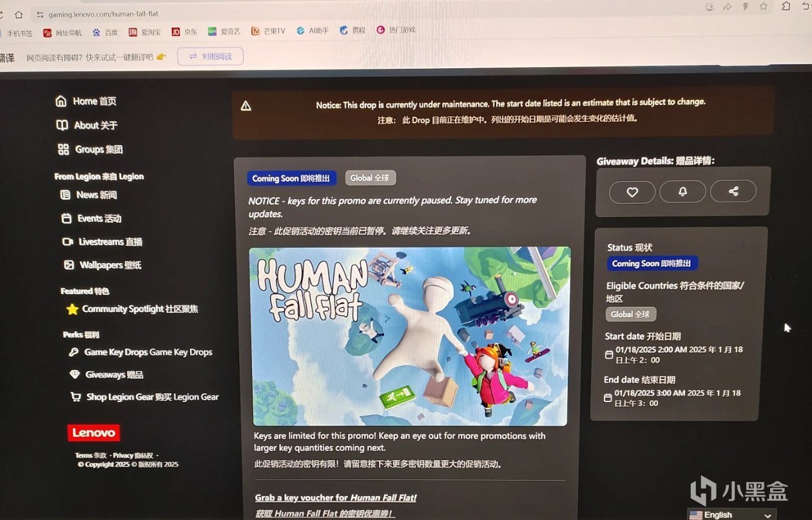Screen dimensions: 812x520
Task: Click Global 全球 tag under Eligible Countries
Action: 631,314
